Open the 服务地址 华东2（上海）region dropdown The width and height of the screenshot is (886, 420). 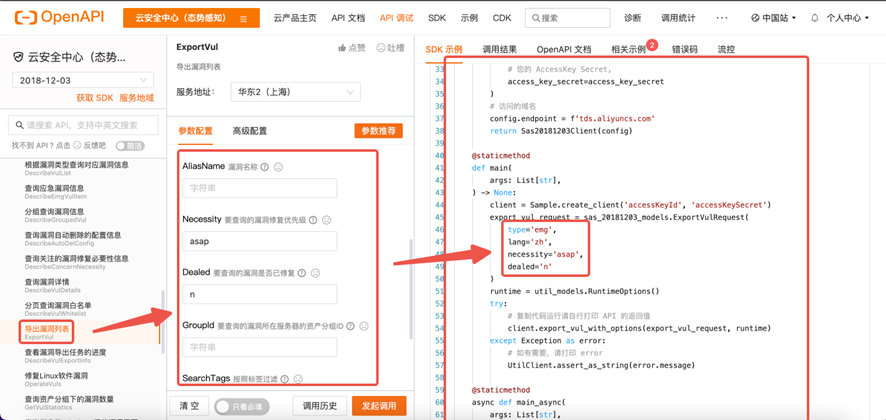pyautogui.click(x=296, y=92)
